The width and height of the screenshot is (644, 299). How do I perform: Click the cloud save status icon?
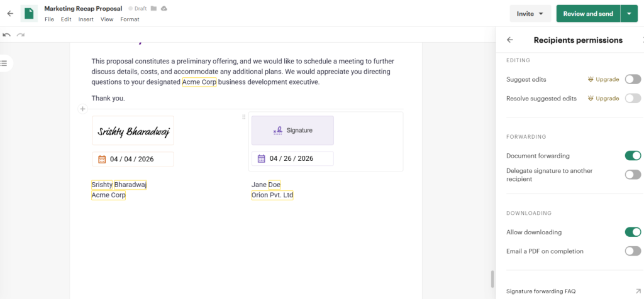point(164,9)
